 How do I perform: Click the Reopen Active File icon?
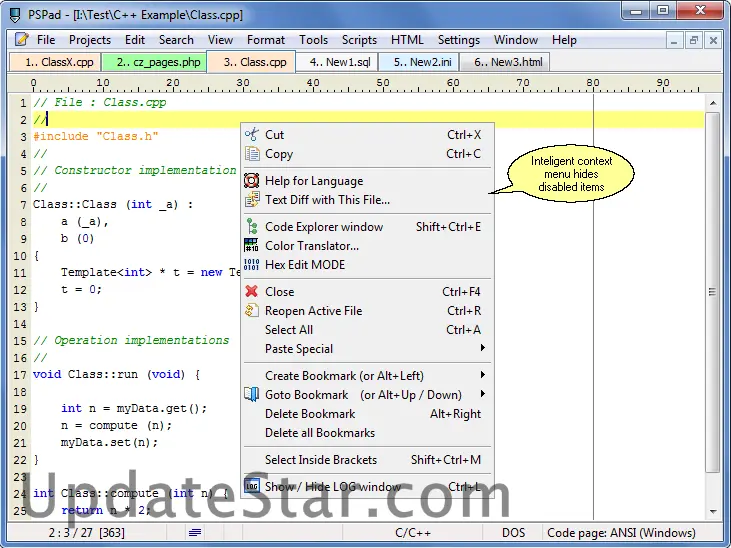(x=251, y=311)
